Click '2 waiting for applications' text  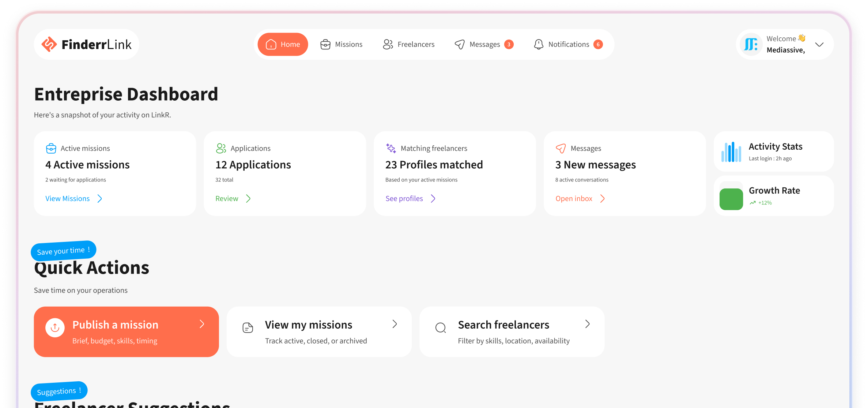tap(76, 180)
